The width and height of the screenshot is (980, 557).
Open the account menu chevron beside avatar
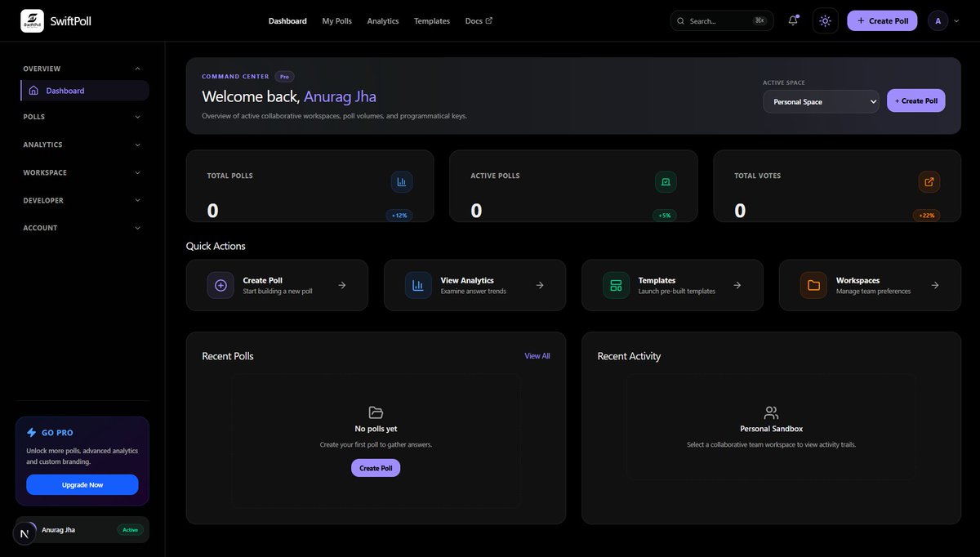pos(956,21)
